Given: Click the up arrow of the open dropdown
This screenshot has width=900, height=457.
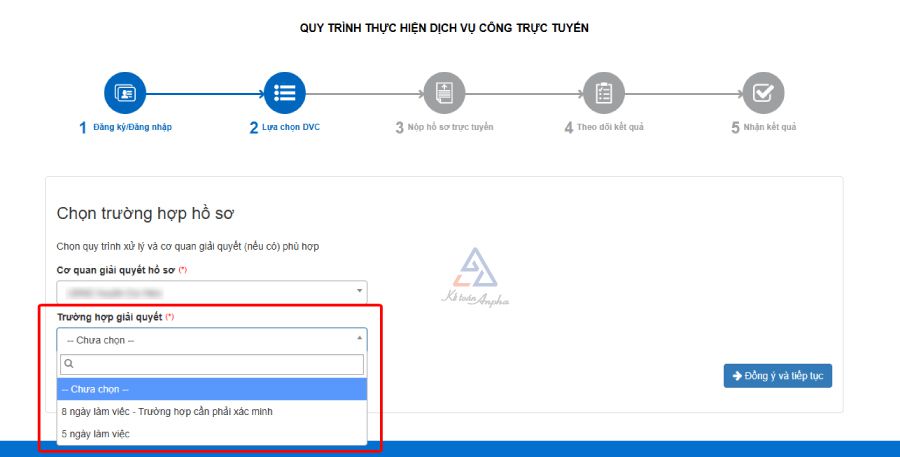Looking at the screenshot, I should click(x=359, y=339).
